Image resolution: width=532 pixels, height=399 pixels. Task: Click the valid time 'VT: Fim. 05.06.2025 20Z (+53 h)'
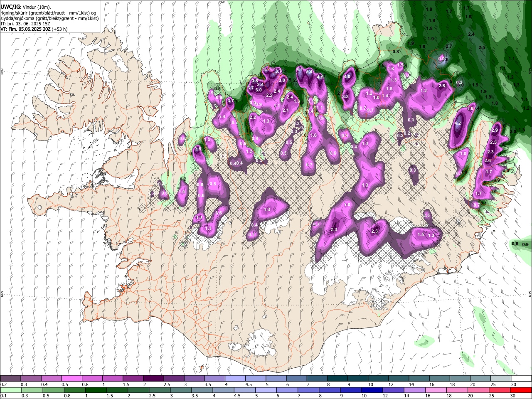coord(34,29)
